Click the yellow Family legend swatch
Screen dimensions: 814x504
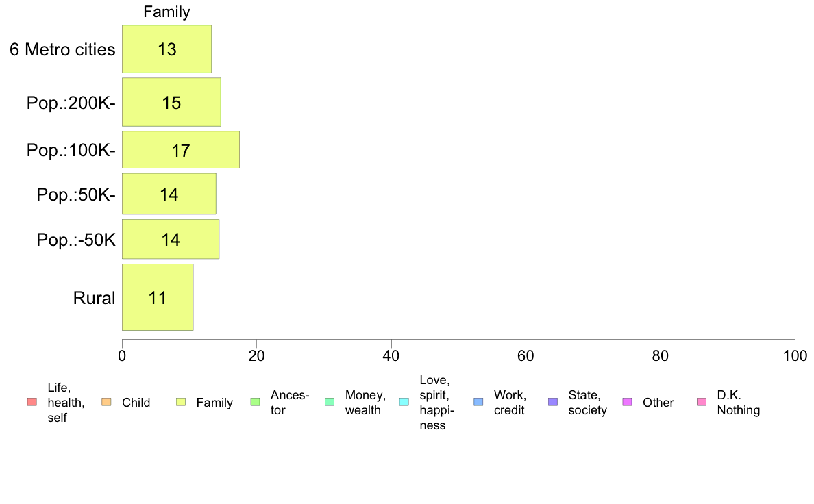pyautogui.click(x=181, y=402)
